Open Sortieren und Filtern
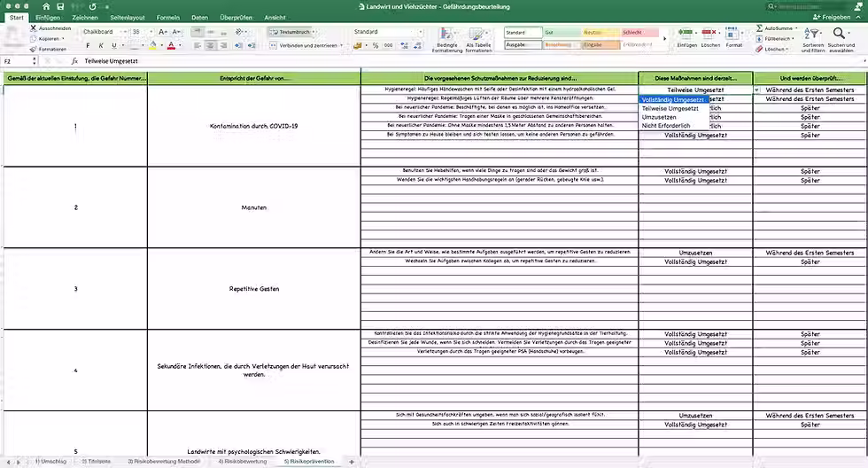 pyautogui.click(x=813, y=40)
